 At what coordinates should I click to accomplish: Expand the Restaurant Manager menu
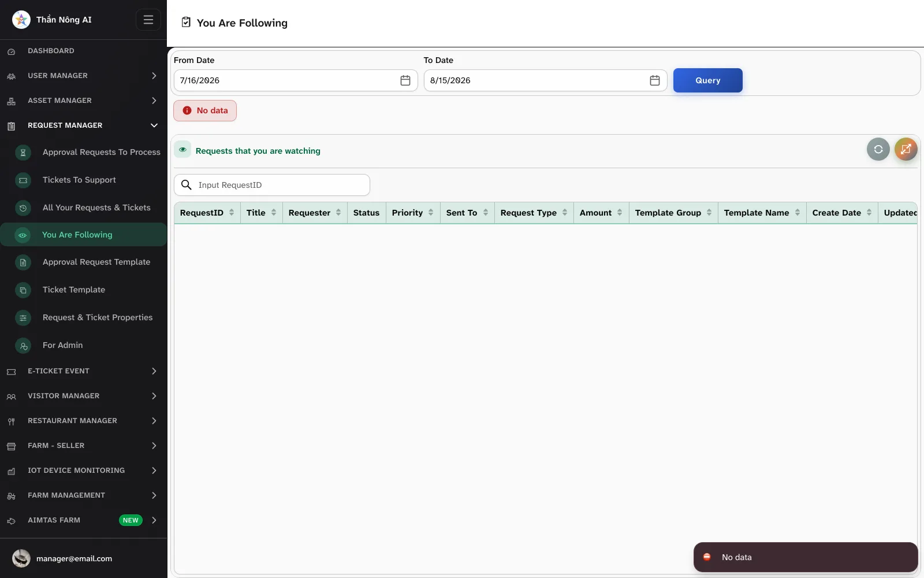(154, 421)
